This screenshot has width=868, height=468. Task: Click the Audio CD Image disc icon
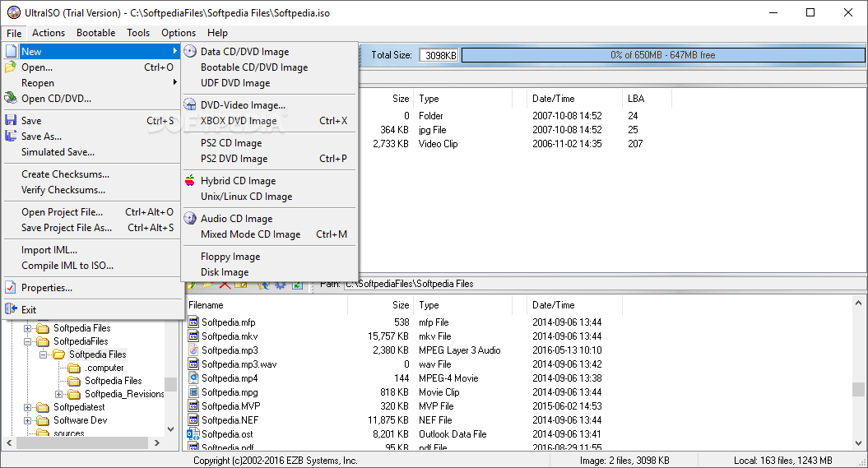tap(190, 219)
